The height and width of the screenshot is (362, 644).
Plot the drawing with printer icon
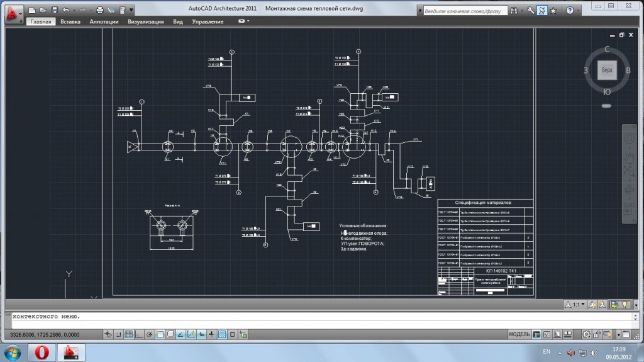(x=99, y=10)
